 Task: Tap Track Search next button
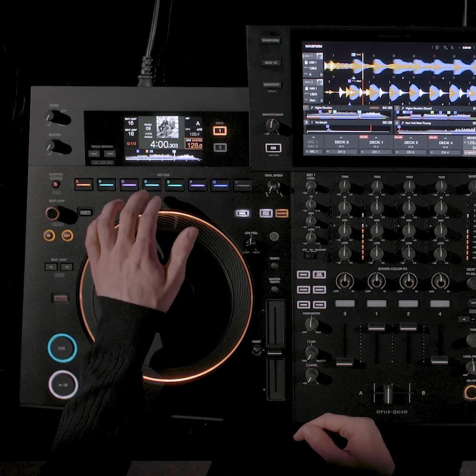(x=109, y=154)
